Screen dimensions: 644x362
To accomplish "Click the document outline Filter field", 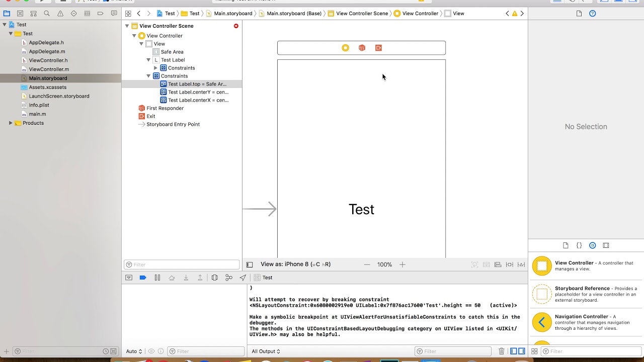I will 182,264.
